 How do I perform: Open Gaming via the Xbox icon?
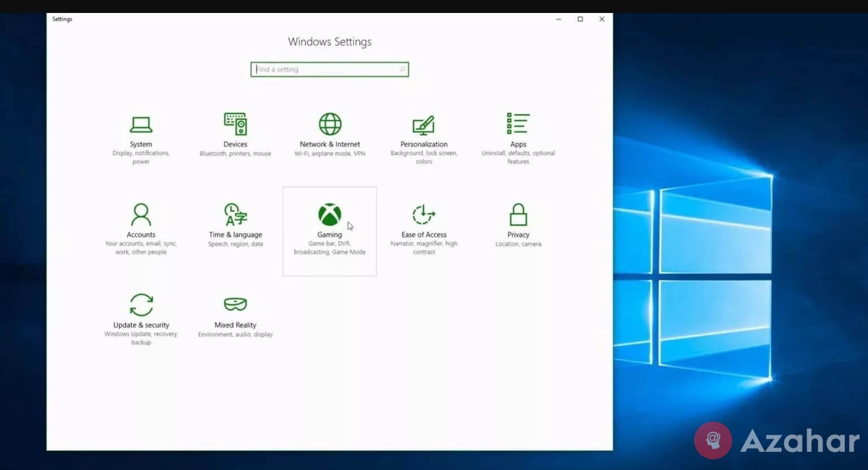pyautogui.click(x=329, y=215)
